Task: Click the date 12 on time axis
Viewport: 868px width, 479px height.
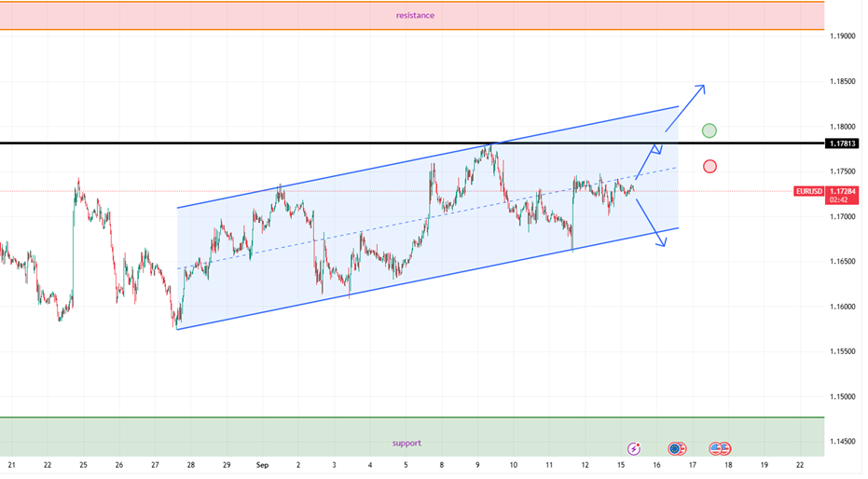Action: coord(586,465)
